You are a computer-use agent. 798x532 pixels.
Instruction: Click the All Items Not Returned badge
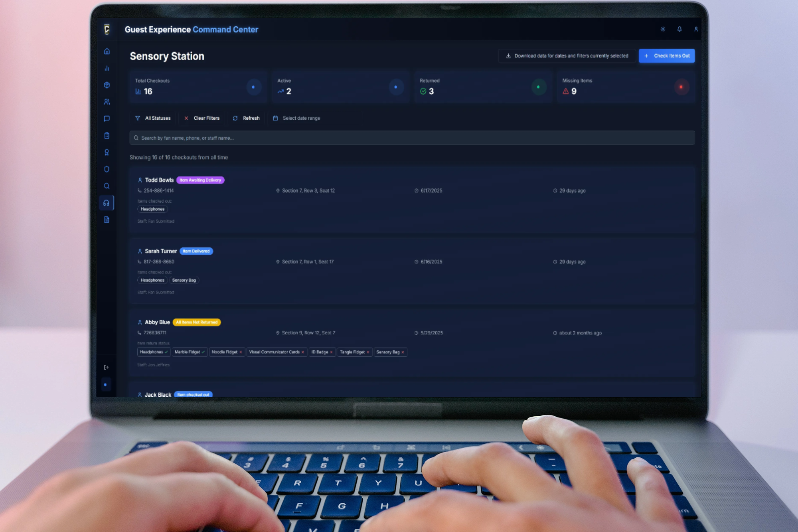click(x=197, y=322)
